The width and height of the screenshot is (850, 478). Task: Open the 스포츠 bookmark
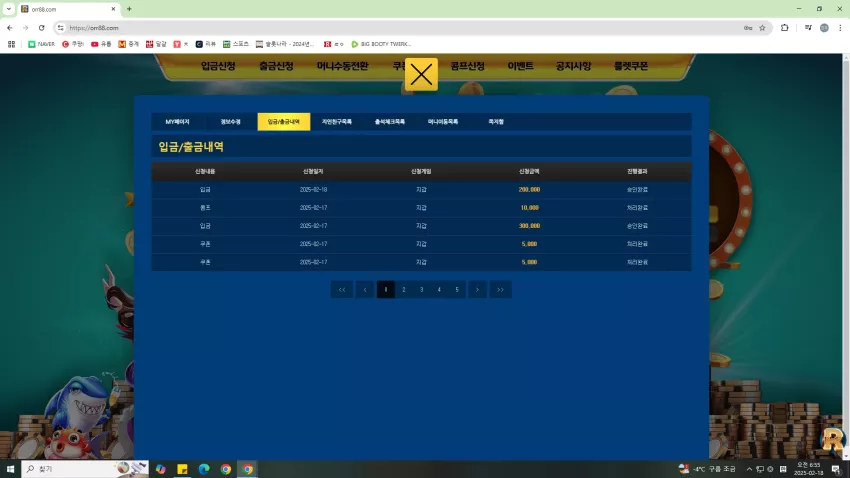point(236,44)
